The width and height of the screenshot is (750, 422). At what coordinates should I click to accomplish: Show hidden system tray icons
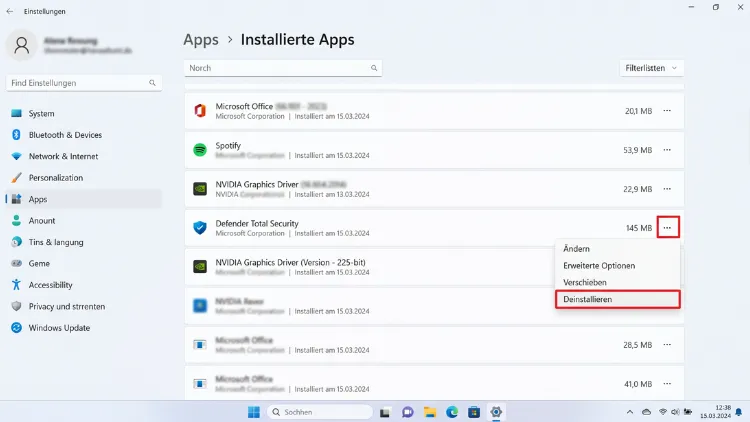630,412
